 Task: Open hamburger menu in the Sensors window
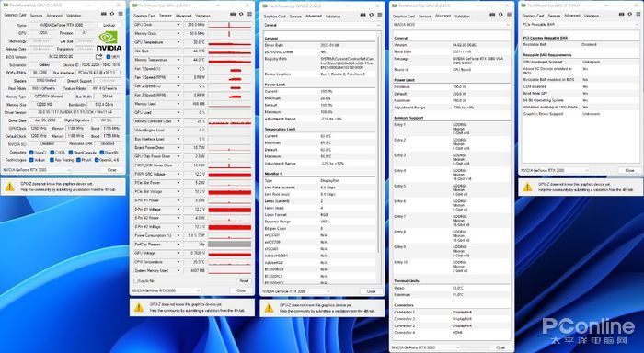(x=249, y=14)
